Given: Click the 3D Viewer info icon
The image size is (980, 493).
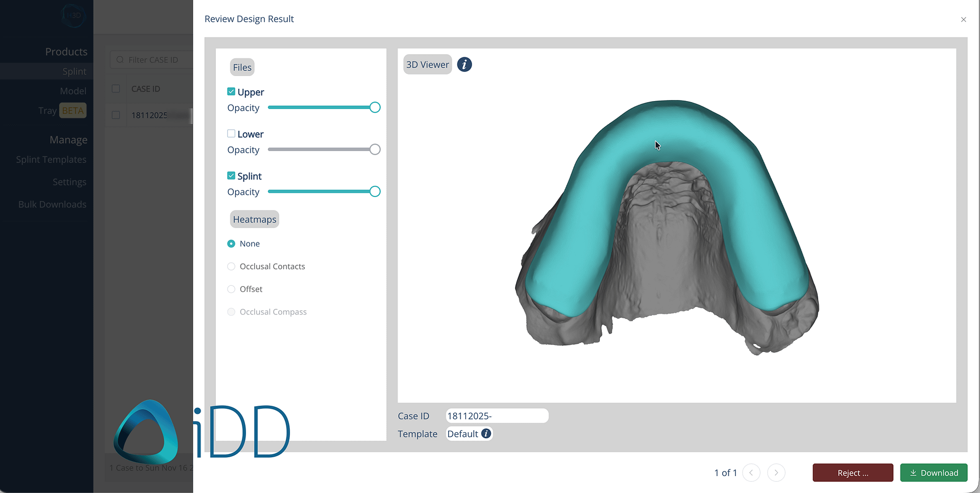Looking at the screenshot, I should pyautogui.click(x=464, y=65).
